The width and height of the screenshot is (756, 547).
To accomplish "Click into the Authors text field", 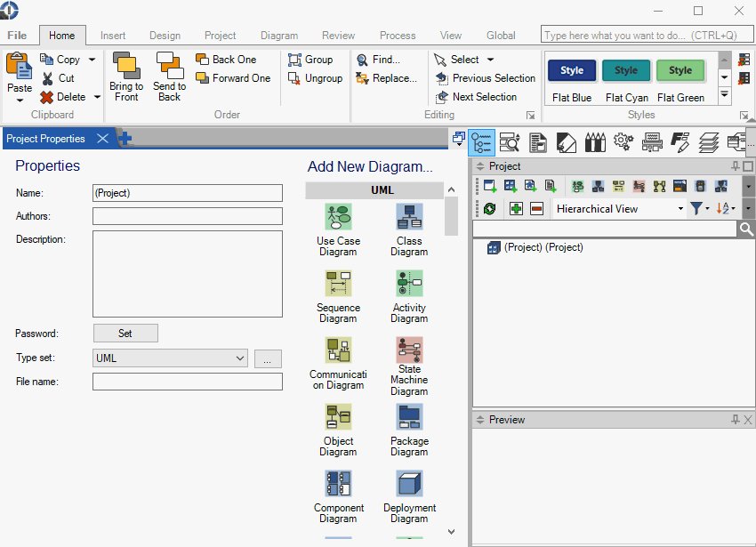I will point(188,216).
